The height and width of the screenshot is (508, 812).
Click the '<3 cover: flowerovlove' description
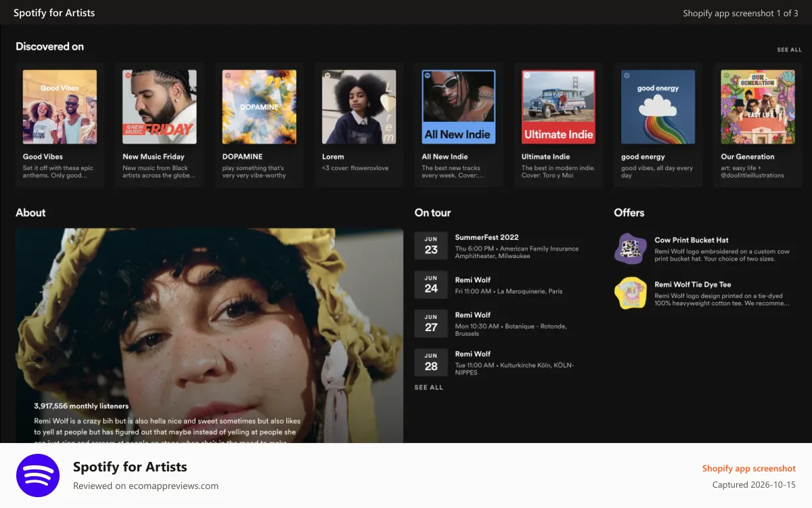coord(355,168)
